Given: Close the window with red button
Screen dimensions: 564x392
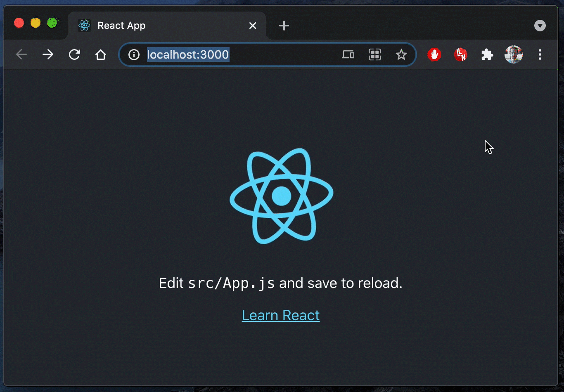Looking at the screenshot, I should [19, 23].
